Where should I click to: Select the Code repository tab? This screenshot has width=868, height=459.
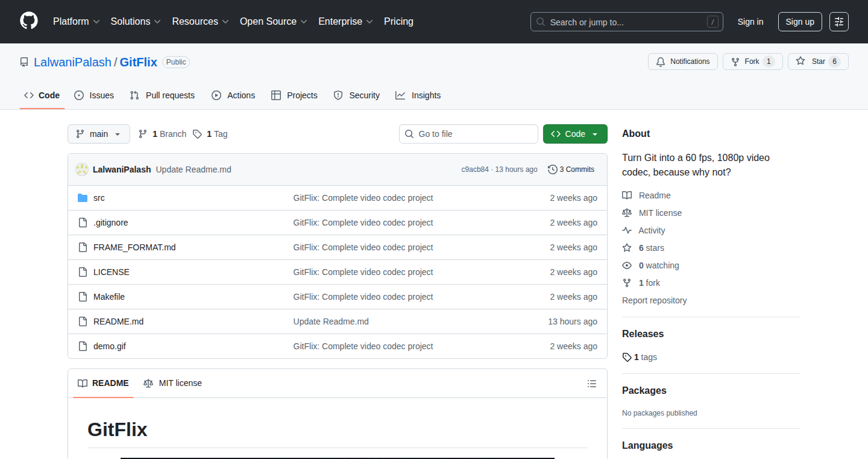coord(42,95)
